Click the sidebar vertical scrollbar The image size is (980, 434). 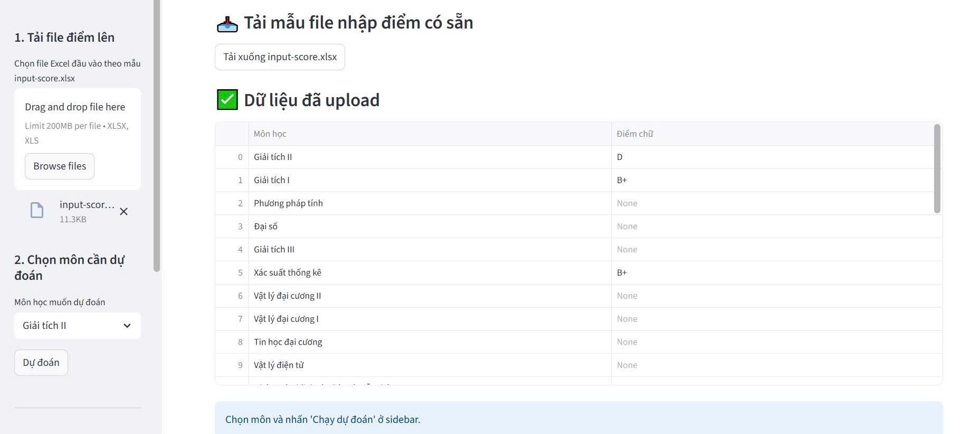pyautogui.click(x=157, y=136)
